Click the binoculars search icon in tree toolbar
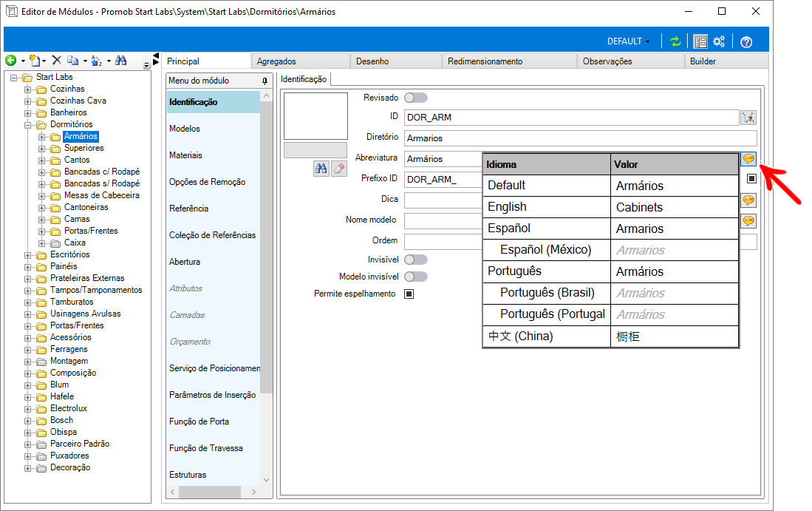 pos(120,61)
